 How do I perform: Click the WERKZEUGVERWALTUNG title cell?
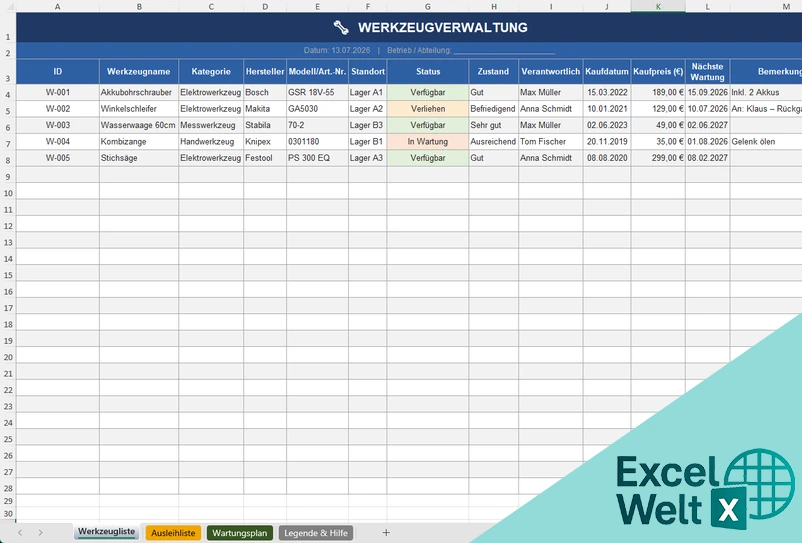(x=409, y=28)
